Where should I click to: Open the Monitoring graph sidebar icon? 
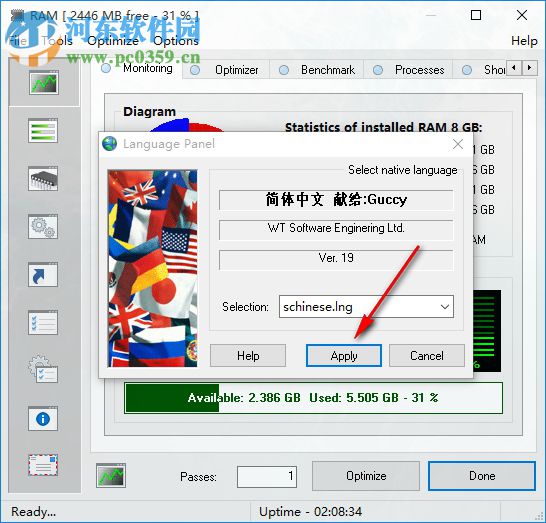click(x=44, y=83)
